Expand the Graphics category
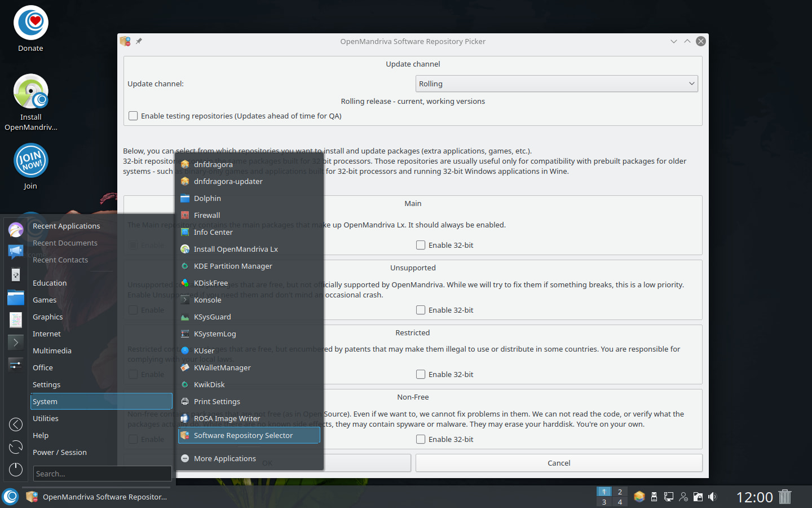812x508 pixels. (101, 317)
